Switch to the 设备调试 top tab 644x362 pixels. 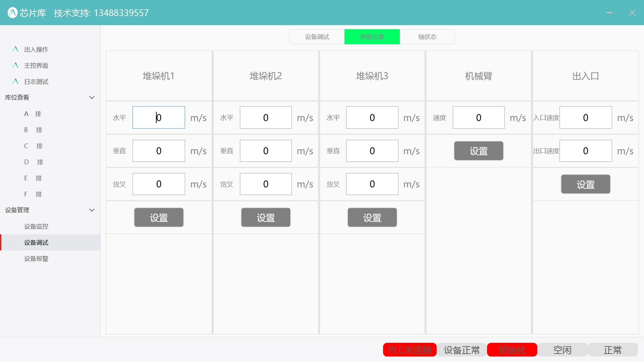tap(317, 37)
